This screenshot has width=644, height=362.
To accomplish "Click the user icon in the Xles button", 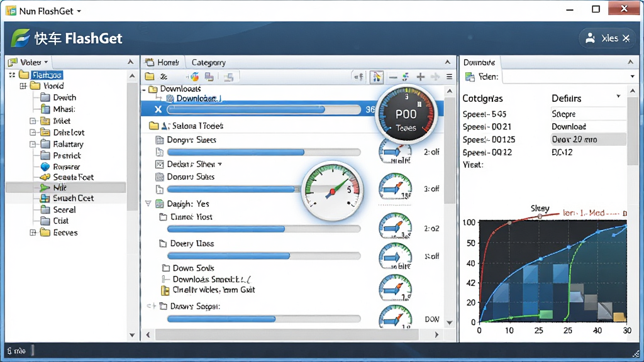I will pyautogui.click(x=590, y=38).
